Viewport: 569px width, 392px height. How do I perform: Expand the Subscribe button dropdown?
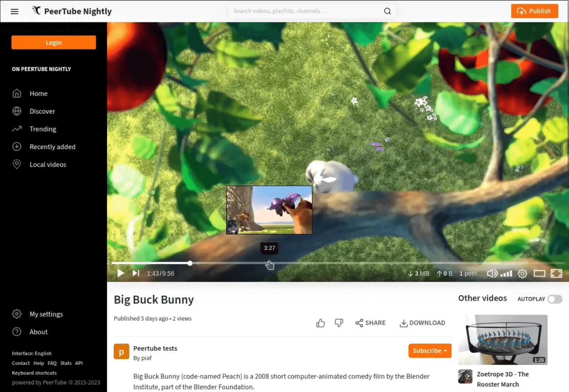click(x=445, y=351)
